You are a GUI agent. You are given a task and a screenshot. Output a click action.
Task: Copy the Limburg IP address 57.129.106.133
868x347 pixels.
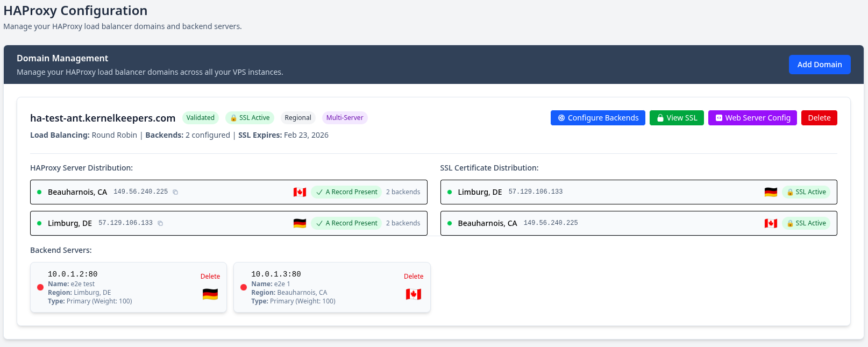coord(160,223)
